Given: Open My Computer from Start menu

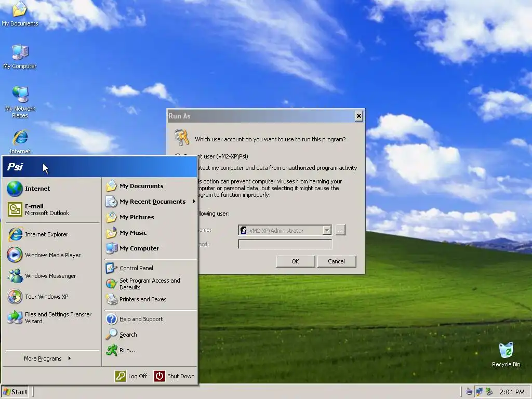Looking at the screenshot, I should pos(151,248).
